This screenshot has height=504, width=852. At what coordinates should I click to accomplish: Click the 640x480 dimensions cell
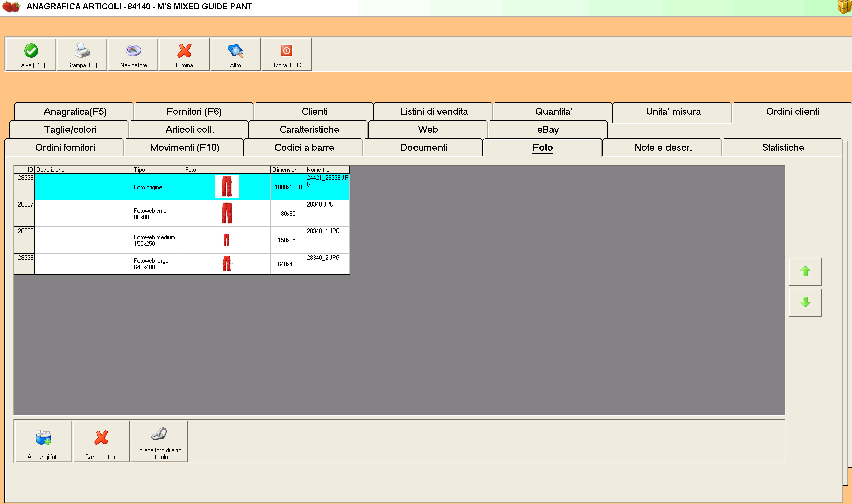pyautogui.click(x=288, y=264)
